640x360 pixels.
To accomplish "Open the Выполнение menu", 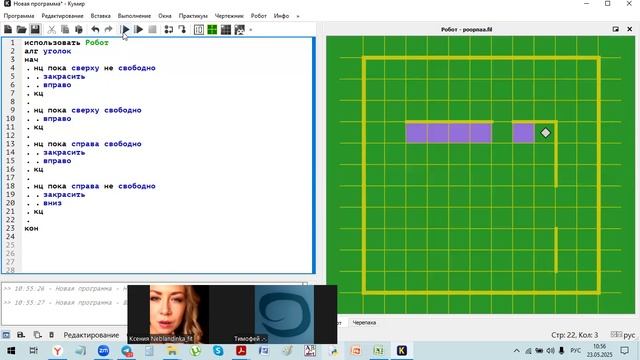I will click(x=134, y=16).
